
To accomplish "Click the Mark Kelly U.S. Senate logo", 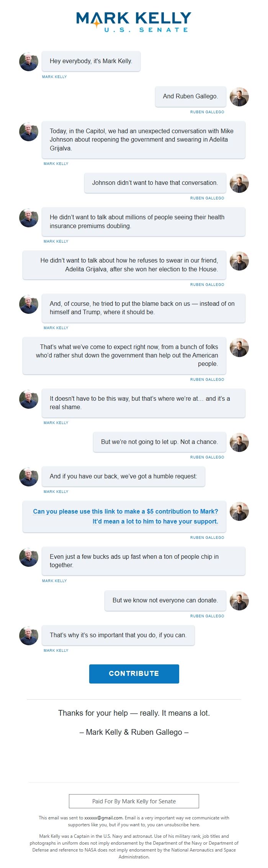I will [x=134, y=21].
